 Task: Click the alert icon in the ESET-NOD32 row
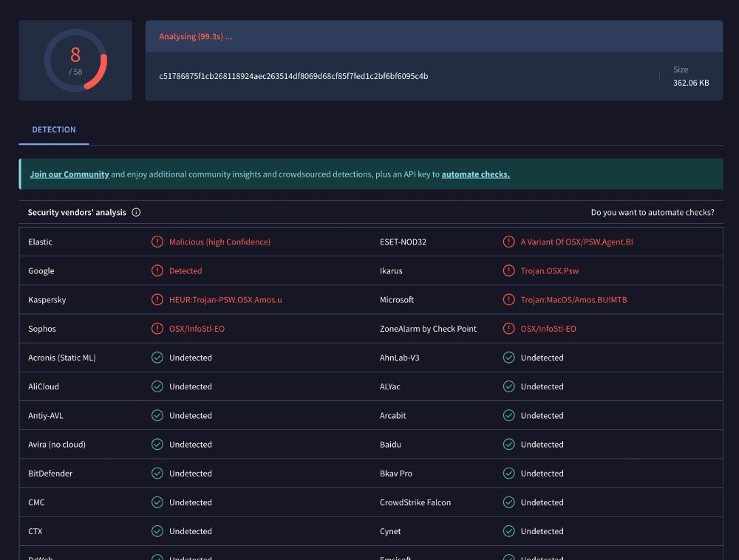click(508, 242)
